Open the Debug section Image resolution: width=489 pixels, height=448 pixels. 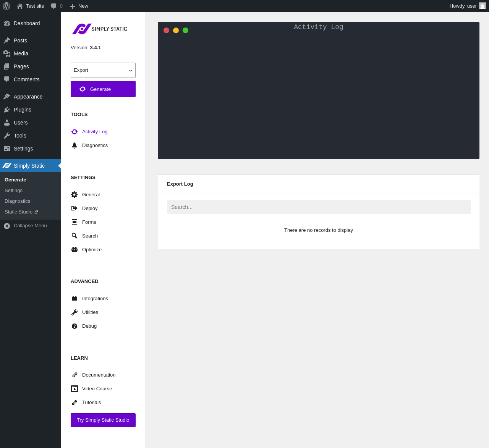pos(89,326)
